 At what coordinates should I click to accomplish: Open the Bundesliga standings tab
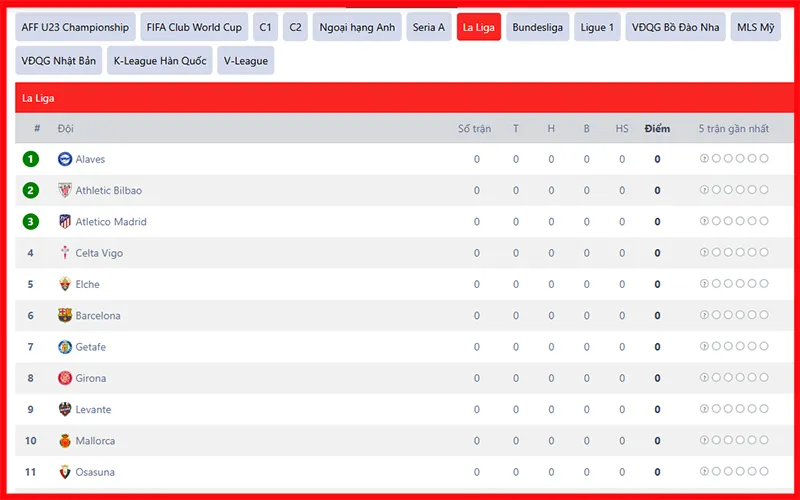point(538,27)
